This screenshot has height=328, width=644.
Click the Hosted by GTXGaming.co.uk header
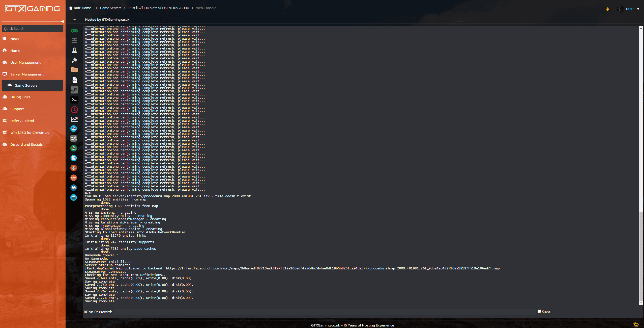click(x=107, y=19)
